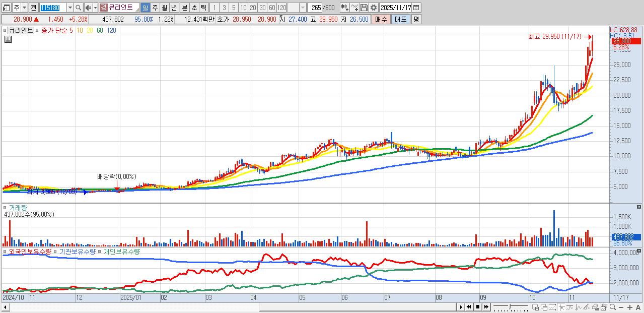Click the 개인보유수량 legend label

pos(121,251)
